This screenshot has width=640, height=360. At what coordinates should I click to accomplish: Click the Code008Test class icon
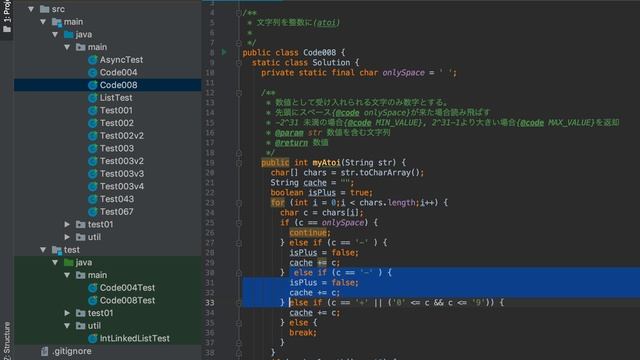click(93, 300)
